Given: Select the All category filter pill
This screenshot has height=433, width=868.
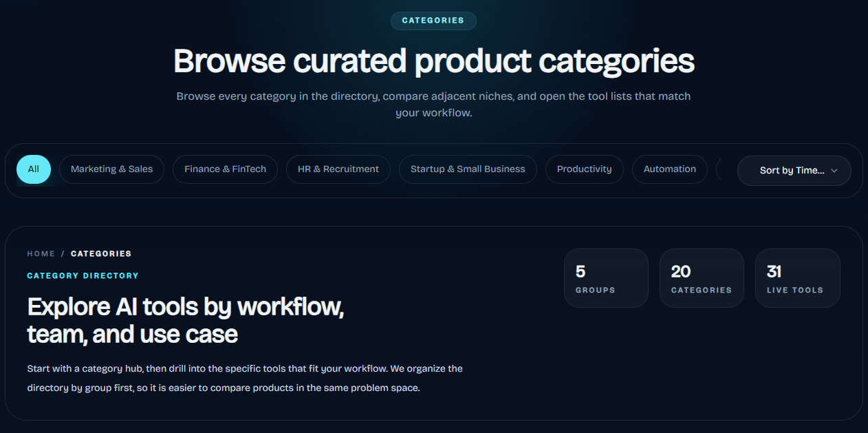Looking at the screenshot, I should (x=34, y=169).
